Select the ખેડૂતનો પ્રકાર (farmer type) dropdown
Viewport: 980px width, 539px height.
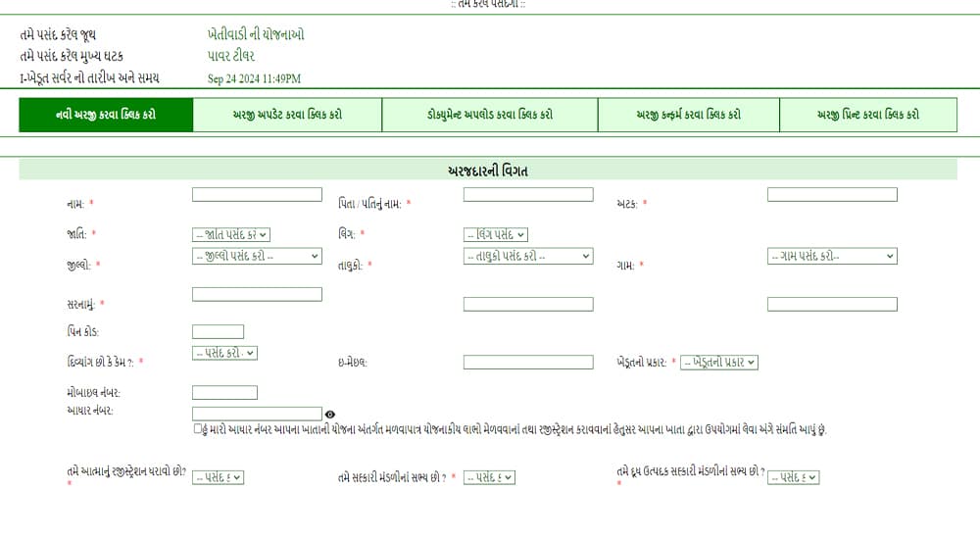[x=719, y=363]
